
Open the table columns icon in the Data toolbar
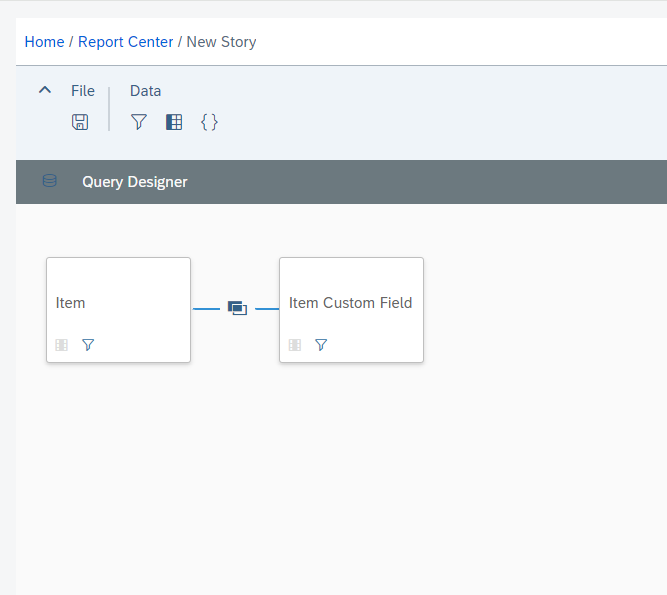pyautogui.click(x=174, y=122)
